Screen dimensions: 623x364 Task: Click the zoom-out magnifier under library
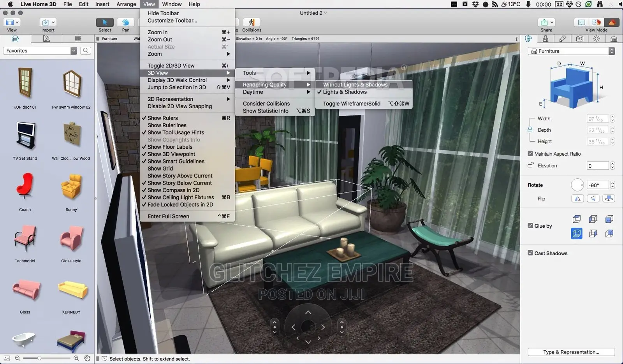pyautogui.click(x=18, y=358)
